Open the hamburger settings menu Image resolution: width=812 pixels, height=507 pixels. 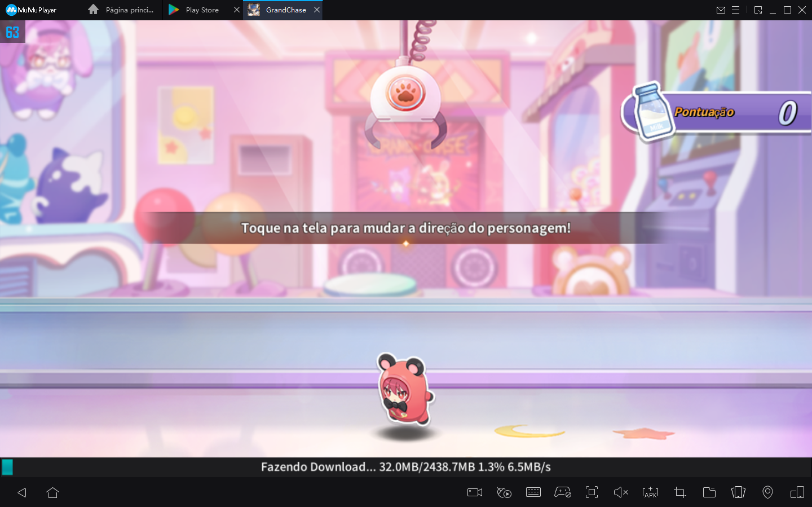[735, 10]
